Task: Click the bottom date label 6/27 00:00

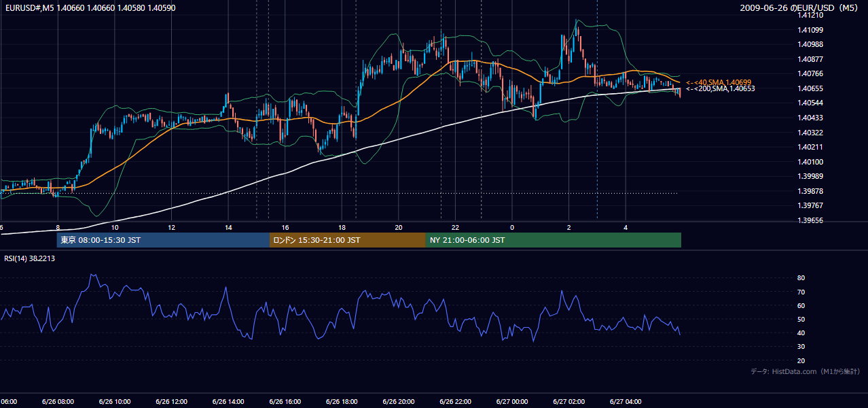Action: (512, 401)
